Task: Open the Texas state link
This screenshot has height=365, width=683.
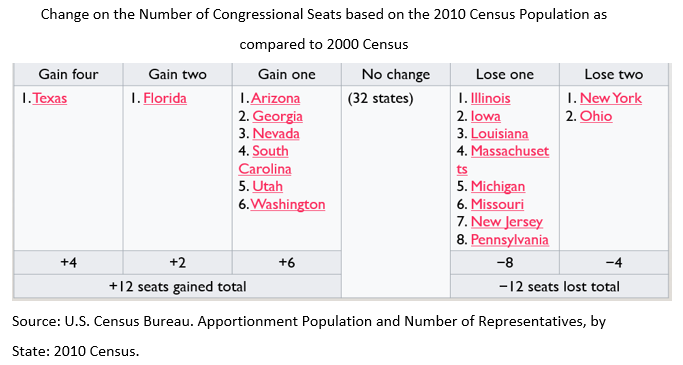Action: pos(50,98)
